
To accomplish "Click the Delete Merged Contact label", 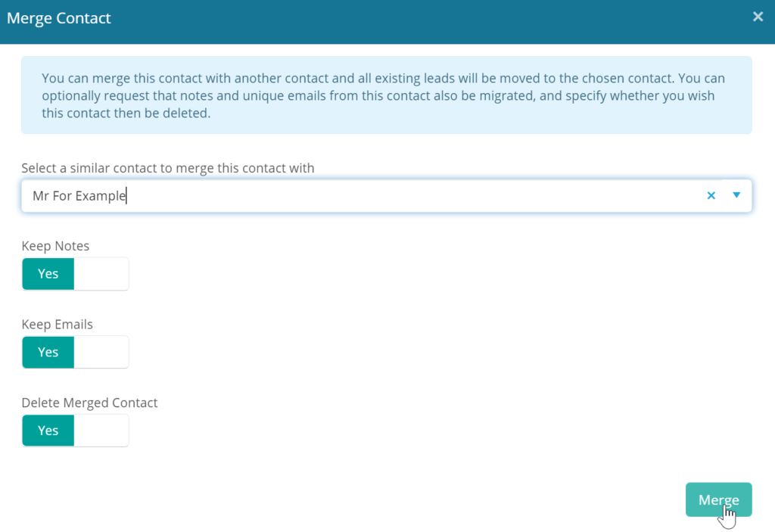I will point(89,403).
